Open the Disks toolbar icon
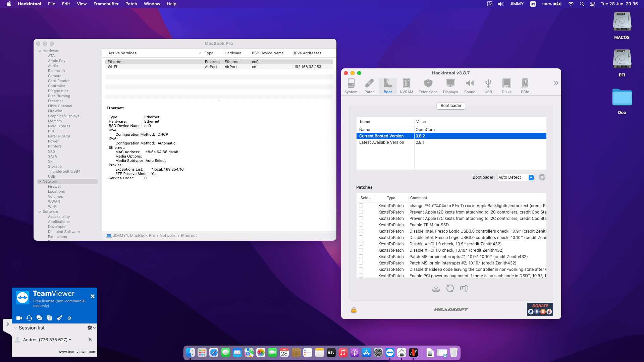The image size is (644, 362). click(506, 86)
